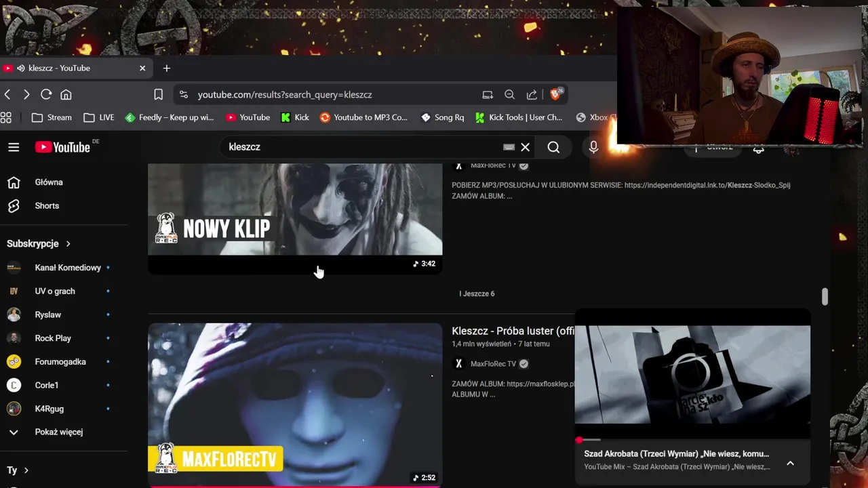Open the first result's MaxFloRec TV channel name
Viewport: 868px width, 488px height.
493,165
